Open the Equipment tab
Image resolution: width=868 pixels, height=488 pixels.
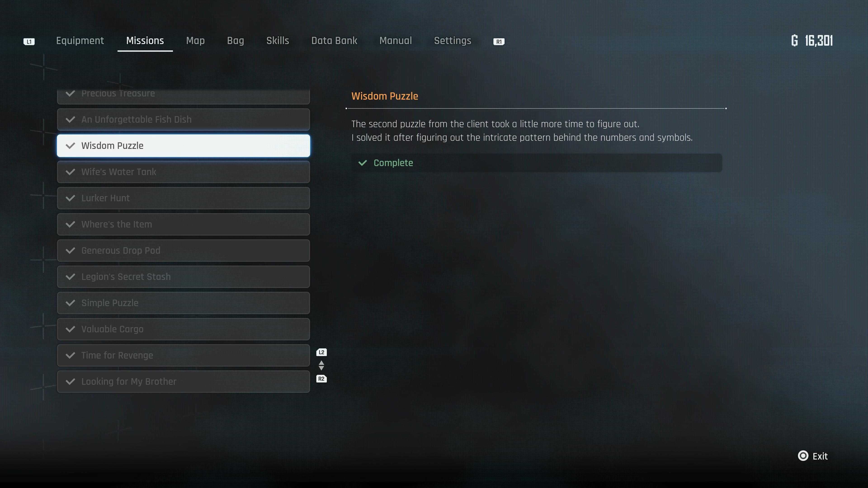point(80,40)
